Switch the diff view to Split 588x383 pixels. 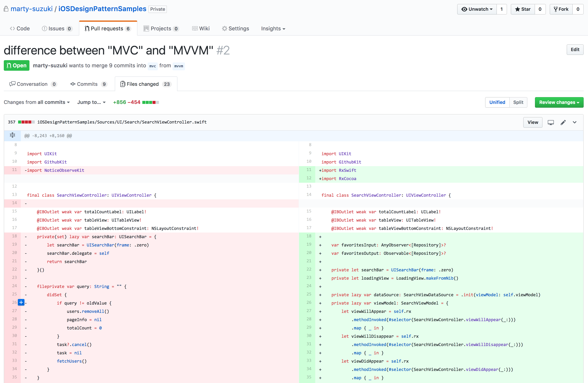tap(518, 102)
